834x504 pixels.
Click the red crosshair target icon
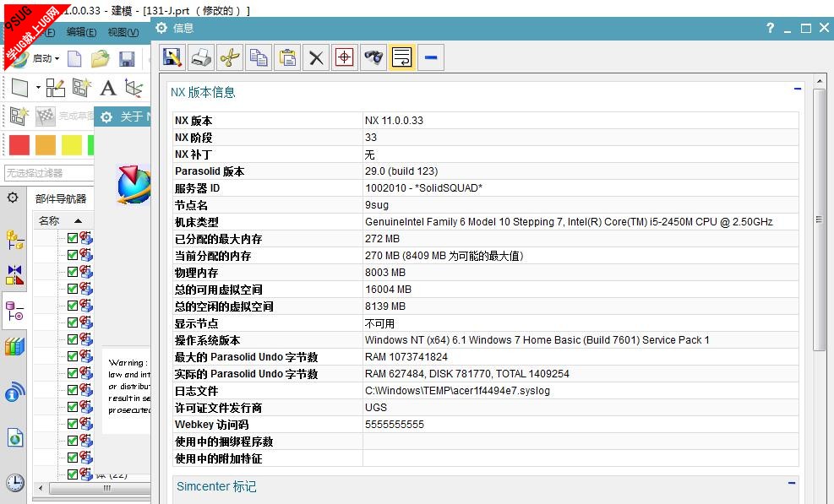[345, 57]
